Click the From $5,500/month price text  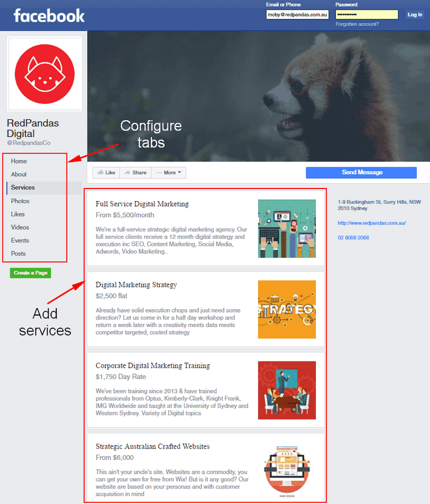click(125, 215)
